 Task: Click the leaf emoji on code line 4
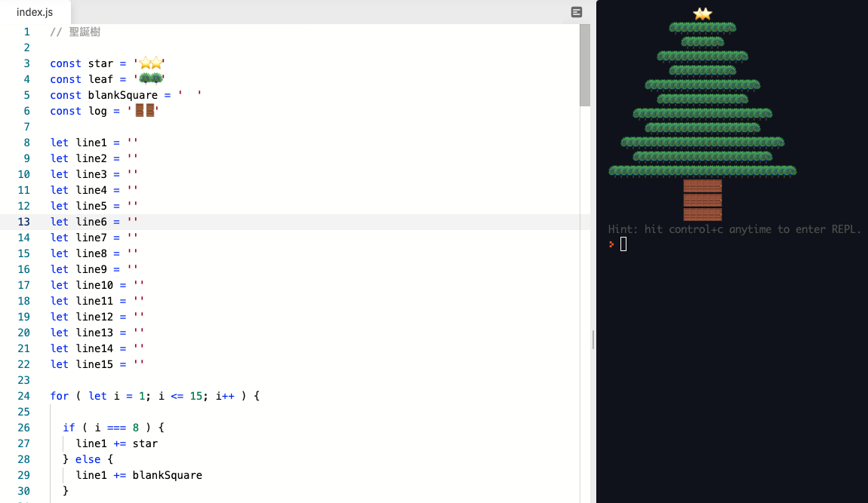pos(149,79)
